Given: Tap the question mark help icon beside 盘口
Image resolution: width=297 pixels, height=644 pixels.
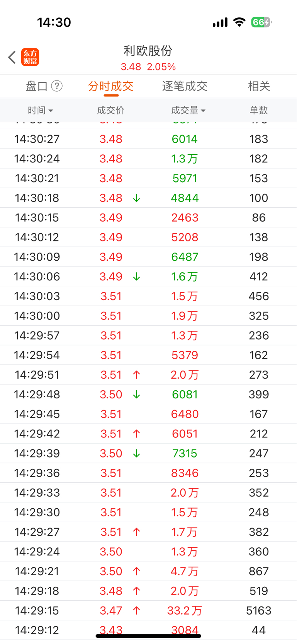Looking at the screenshot, I should (57, 86).
